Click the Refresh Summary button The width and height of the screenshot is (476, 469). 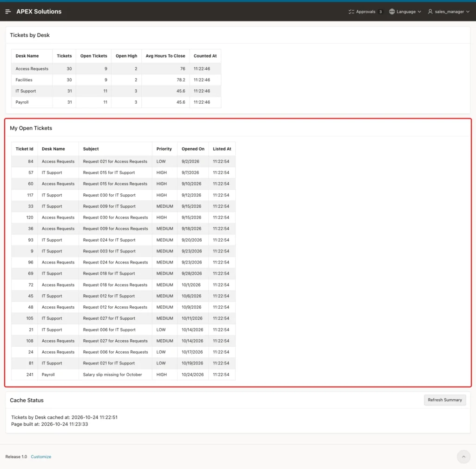click(x=445, y=400)
